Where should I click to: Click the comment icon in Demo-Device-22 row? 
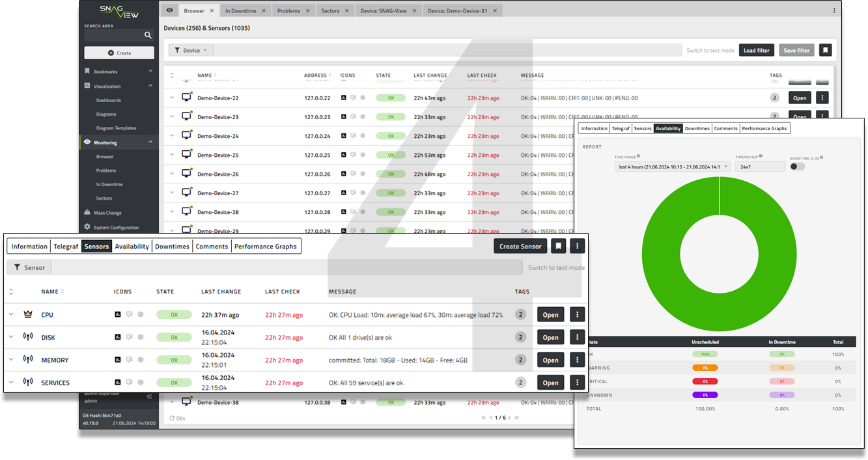pyautogui.click(x=353, y=98)
